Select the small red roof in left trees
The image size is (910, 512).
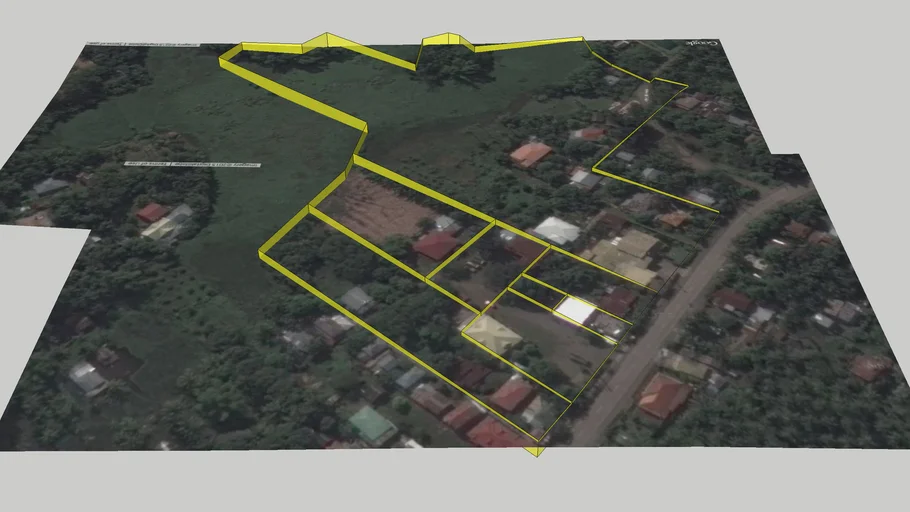pos(152,212)
